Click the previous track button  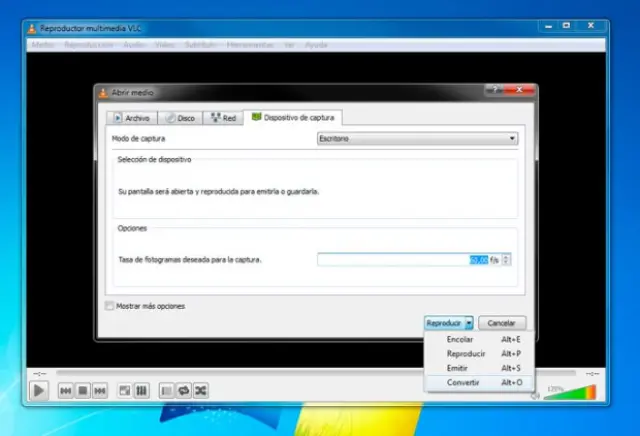pos(65,390)
